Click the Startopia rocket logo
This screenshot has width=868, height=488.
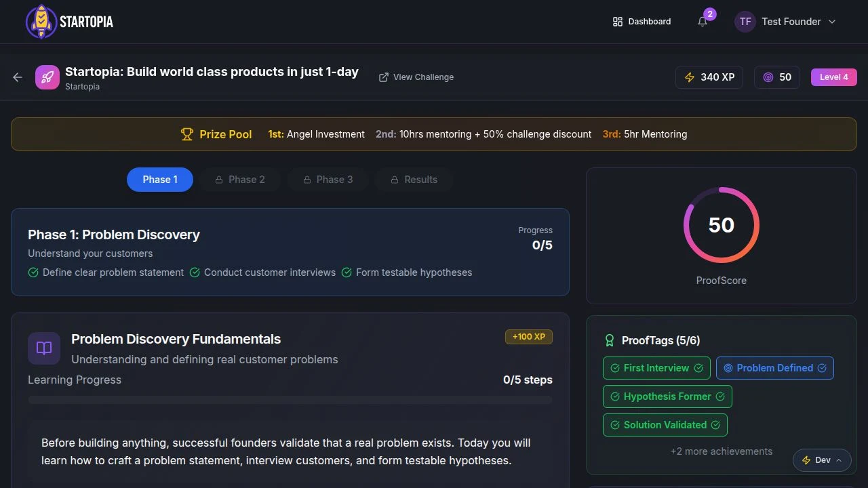click(x=41, y=22)
